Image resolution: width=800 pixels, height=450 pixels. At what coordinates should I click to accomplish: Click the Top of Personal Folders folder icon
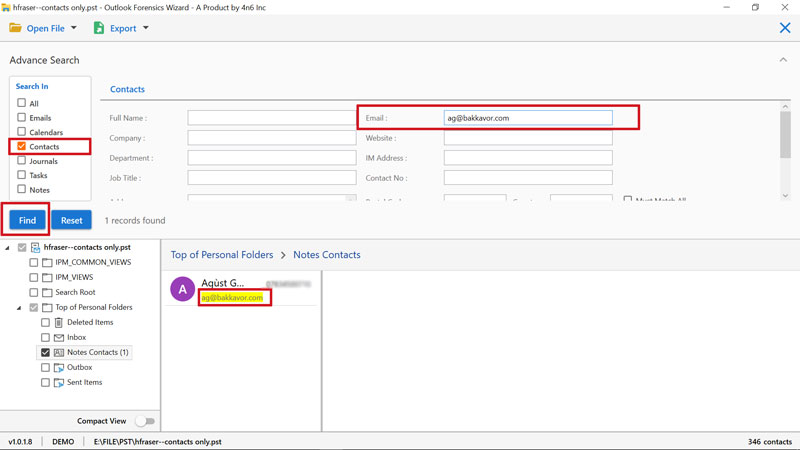(47, 308)
